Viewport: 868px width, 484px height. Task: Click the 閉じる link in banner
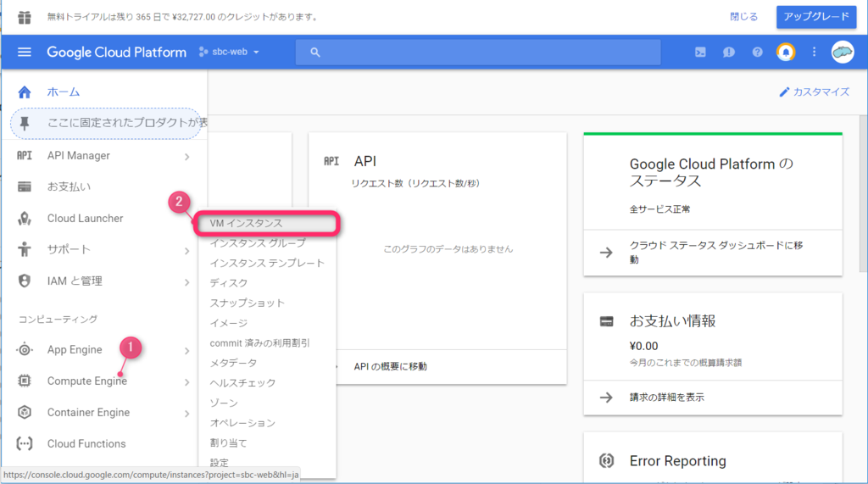[743, 17]
